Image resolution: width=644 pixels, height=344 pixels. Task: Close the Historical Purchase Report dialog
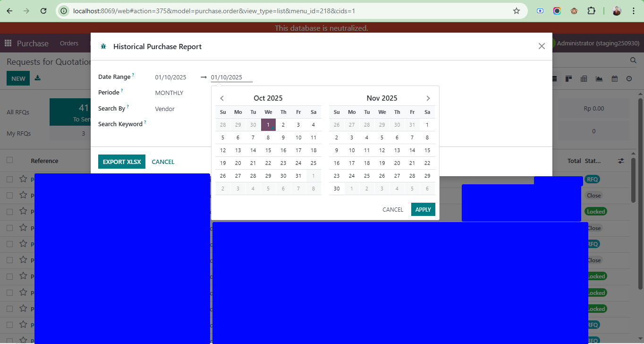tap(542, 46)
